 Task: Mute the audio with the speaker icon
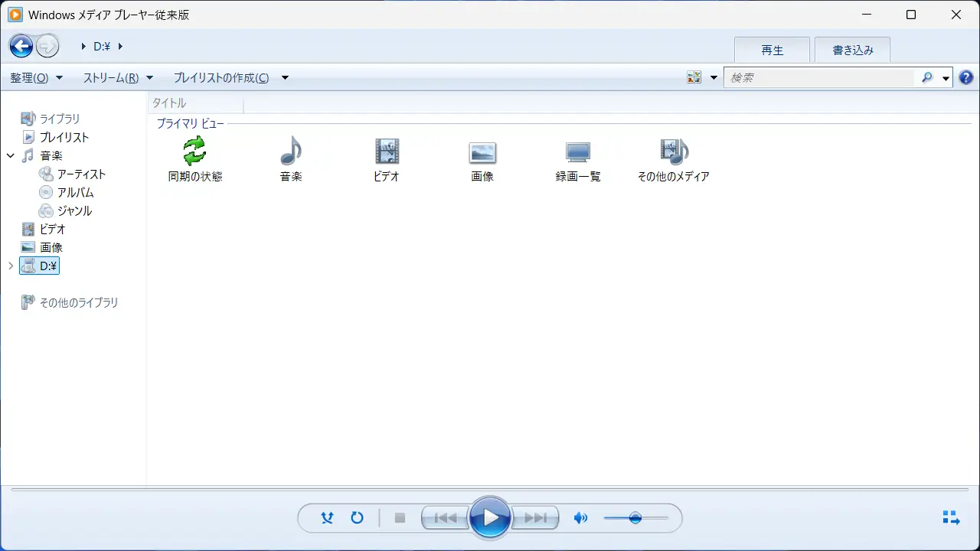coord(580,517)
